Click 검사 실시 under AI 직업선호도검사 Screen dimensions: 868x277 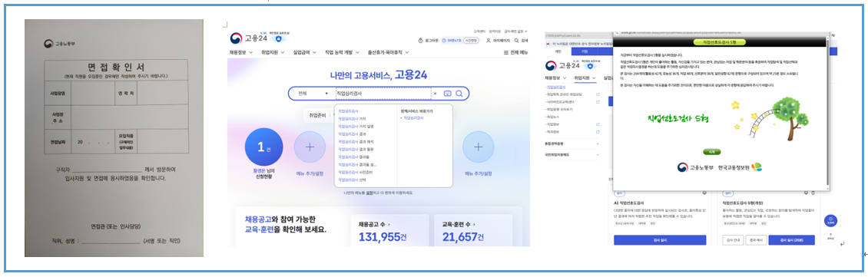pos(660,240)
